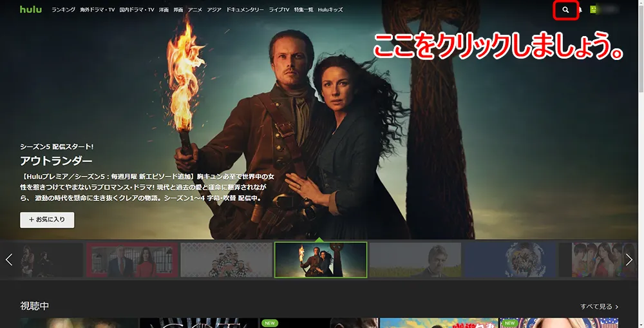Viewport: 644px width, 328px height.
Task: Open the ランキング menu
Action: (x=63, y=10)
